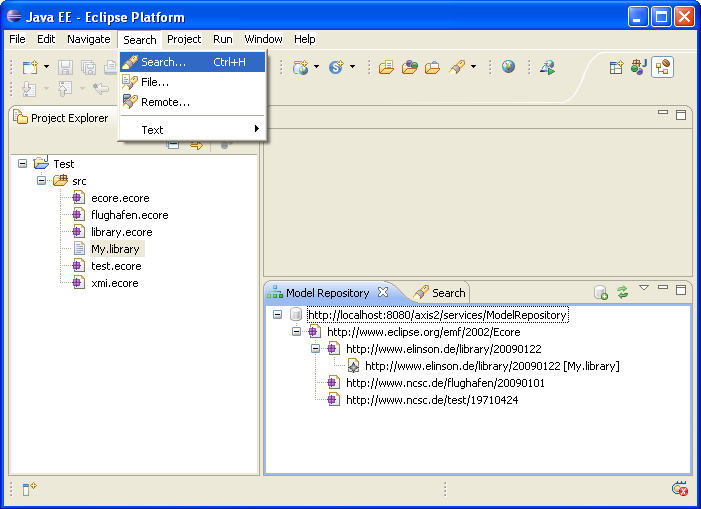Screen dimensions: 701x509
Task: Collapse the src folder node
Action: (41, 181)
